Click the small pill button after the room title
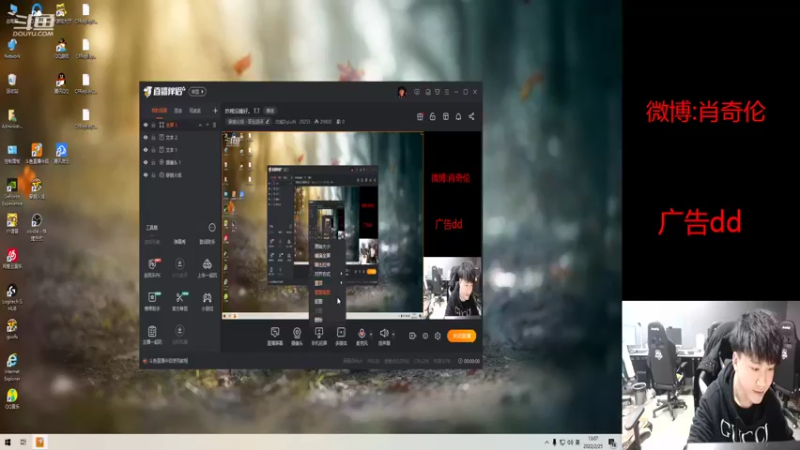The width and height of the screenshot is (800, 450). pos(270,111)
